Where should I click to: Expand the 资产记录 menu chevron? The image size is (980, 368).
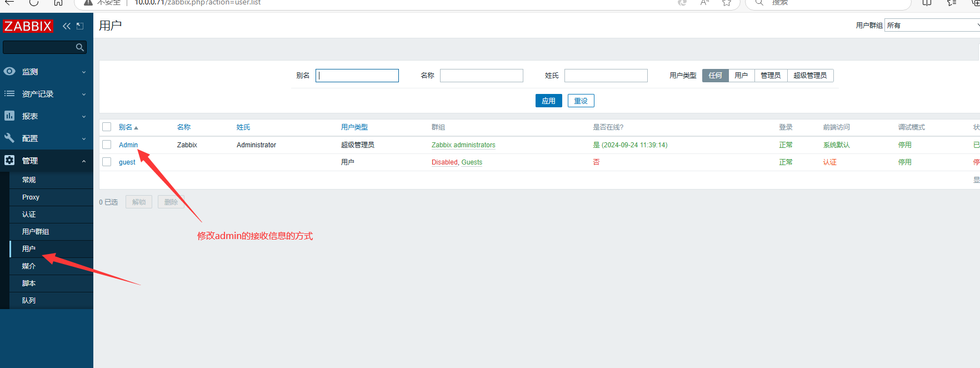tap(84, 94)
